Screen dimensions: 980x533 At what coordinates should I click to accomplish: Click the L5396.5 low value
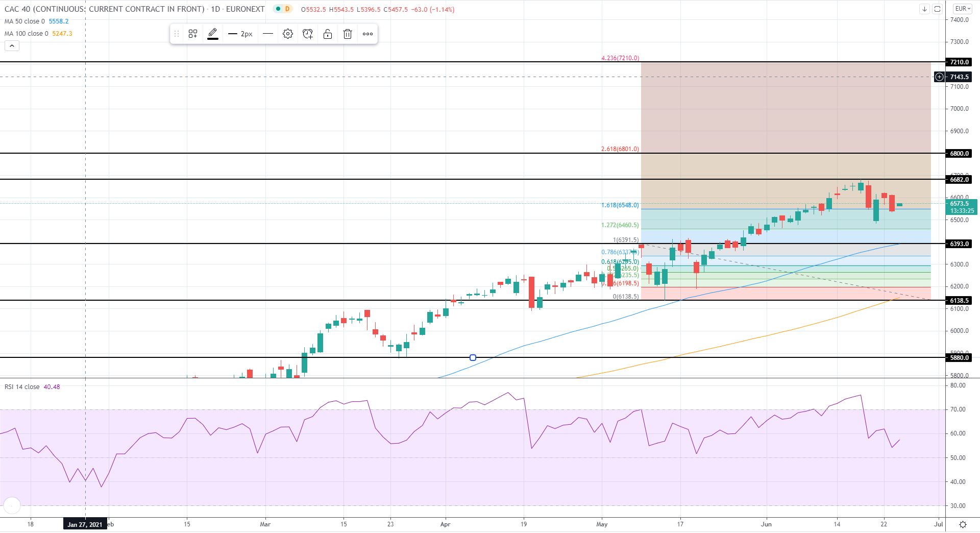(369, 9)
